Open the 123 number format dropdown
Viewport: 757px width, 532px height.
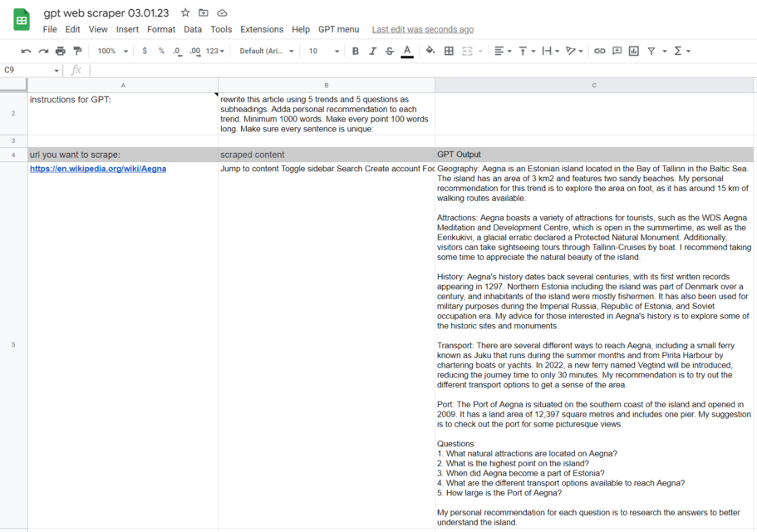[215, 51]
